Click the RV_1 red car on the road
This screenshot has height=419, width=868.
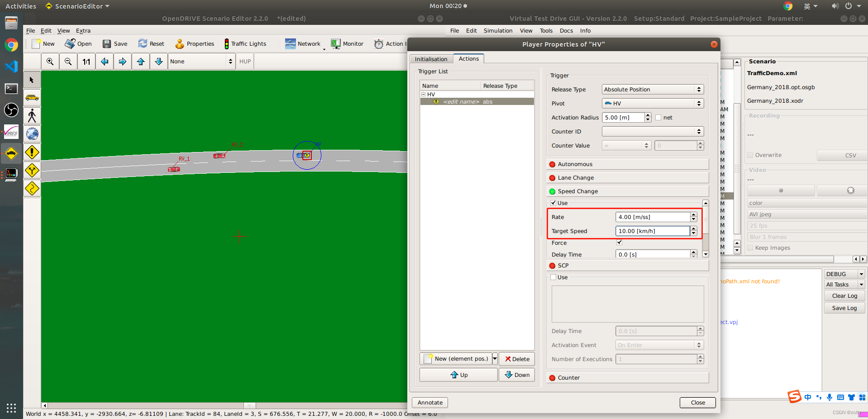point(174,169)
